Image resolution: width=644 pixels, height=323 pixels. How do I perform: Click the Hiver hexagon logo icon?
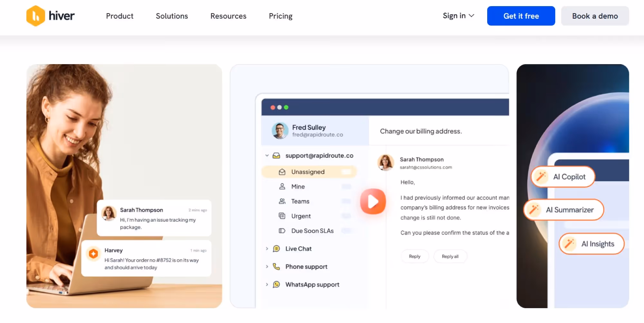click(35, 16)
